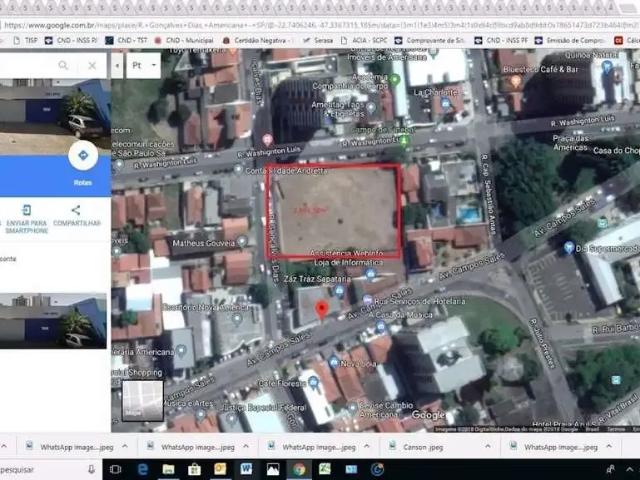640x480 pixels.
Task: Expand options for last WhatsApp Image download
Action: pyautogui.click(x=609, y=447)
